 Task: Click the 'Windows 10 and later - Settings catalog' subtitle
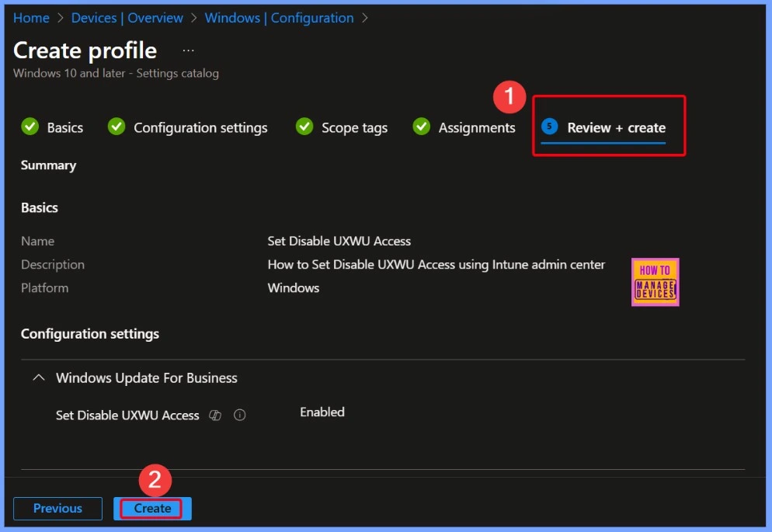point(116,73)
